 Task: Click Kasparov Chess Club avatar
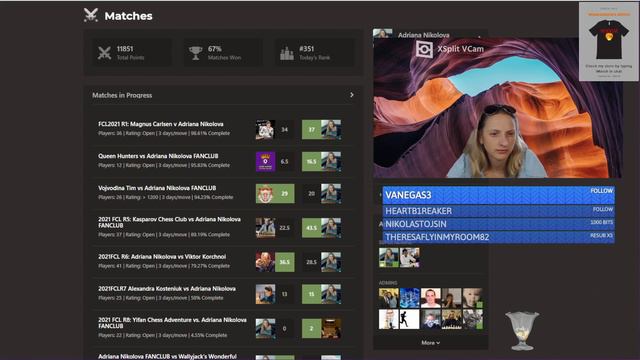[265, 228]
